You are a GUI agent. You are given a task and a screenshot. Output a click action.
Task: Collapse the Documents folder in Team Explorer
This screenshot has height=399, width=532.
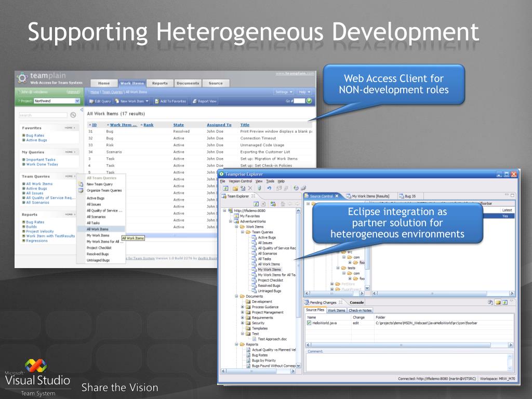[236, 296]
